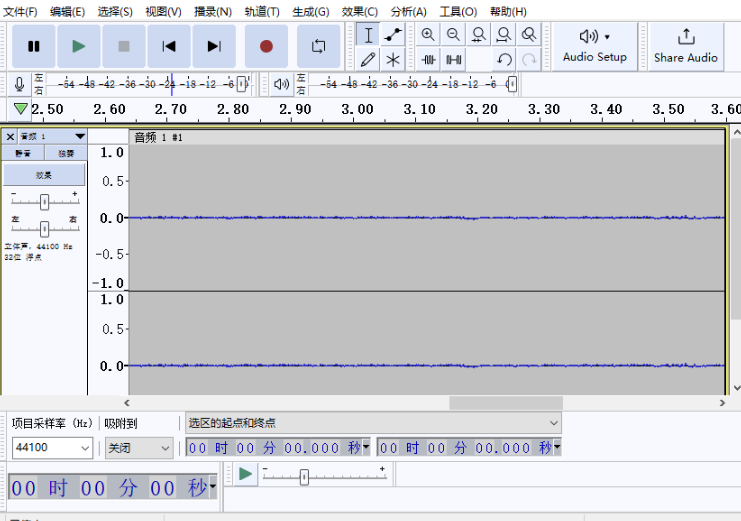Open the snap-to 关闭 dropdown
Screen dimensions: 741x521
pos(139,447)
